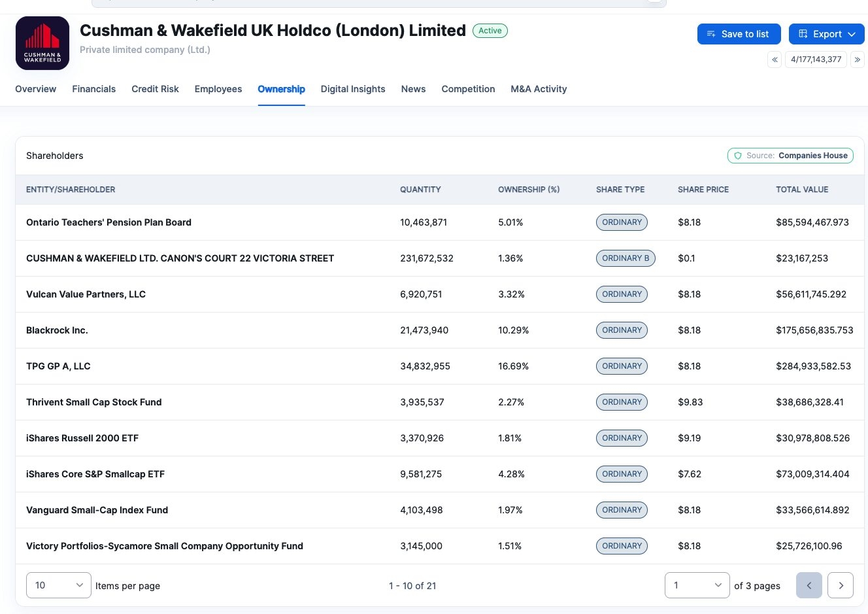Open the M&A Activity tab
The image size is (868, 614).
click(x=539, y=89)
